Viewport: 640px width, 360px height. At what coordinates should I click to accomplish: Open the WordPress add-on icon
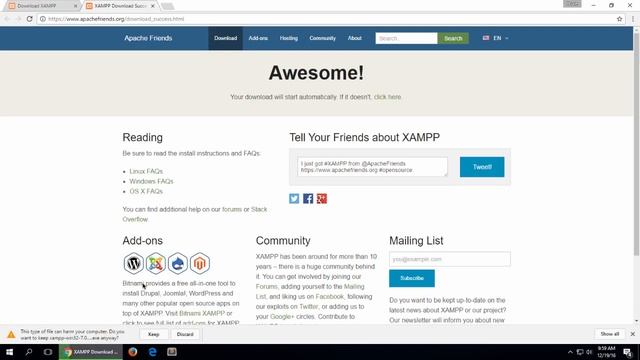pos(133,263)
